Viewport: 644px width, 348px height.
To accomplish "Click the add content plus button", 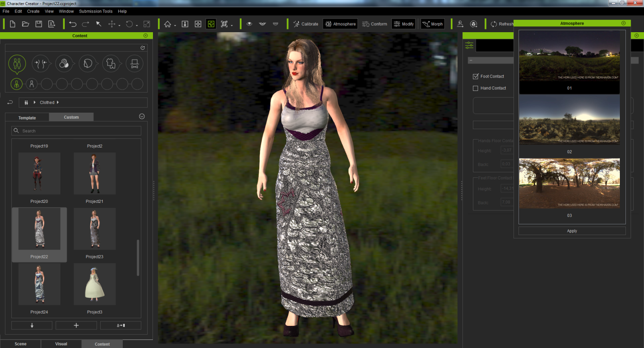I will pos(76,325).
